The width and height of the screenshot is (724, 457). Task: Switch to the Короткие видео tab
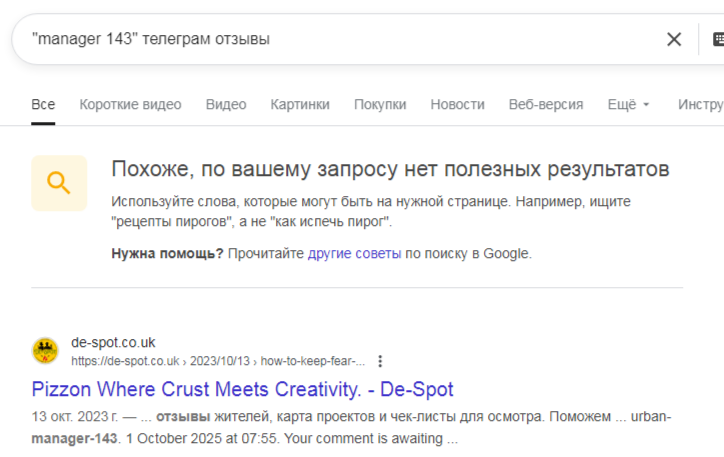tap(130, 105)
